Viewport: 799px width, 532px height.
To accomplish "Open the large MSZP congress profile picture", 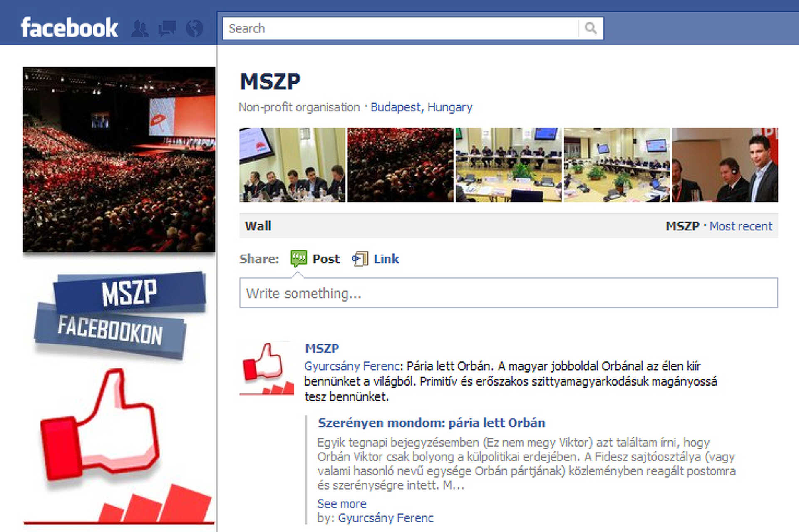I will pyautogui.click(x=119, y=160).
